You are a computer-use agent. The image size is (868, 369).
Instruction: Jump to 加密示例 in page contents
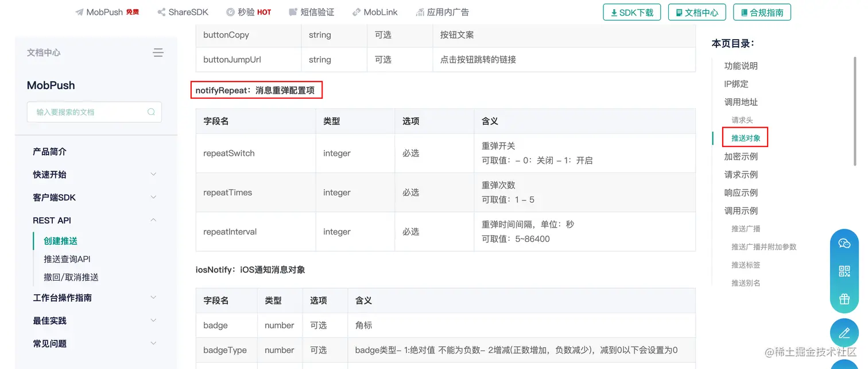[x=741, y=156]
